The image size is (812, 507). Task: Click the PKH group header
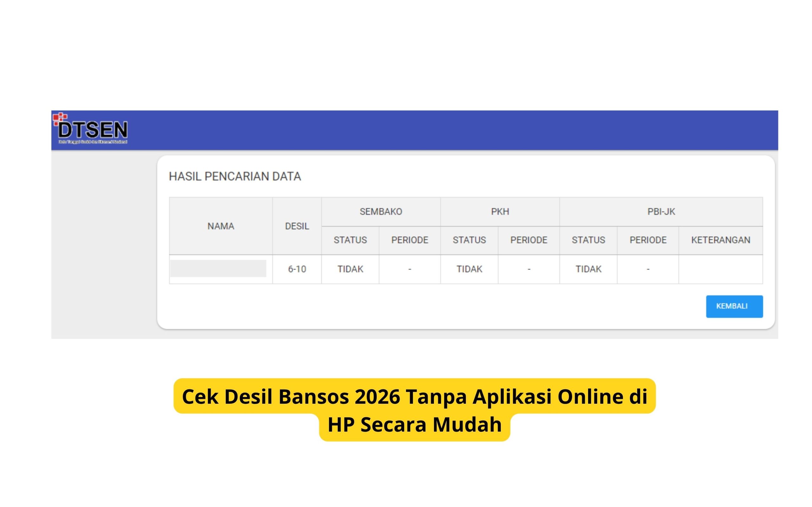pos(500,212)
